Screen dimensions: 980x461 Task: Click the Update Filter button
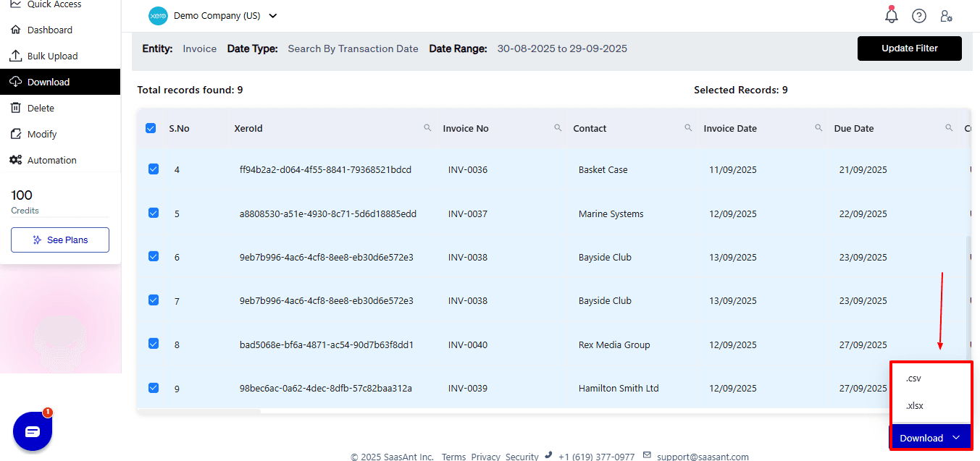tap(909, 48)
